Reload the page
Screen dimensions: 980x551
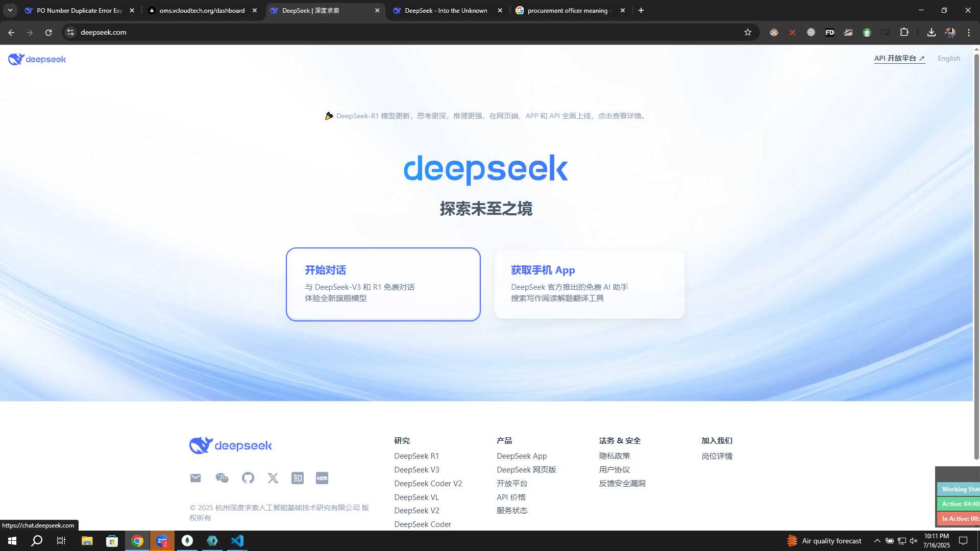(48, 32)
